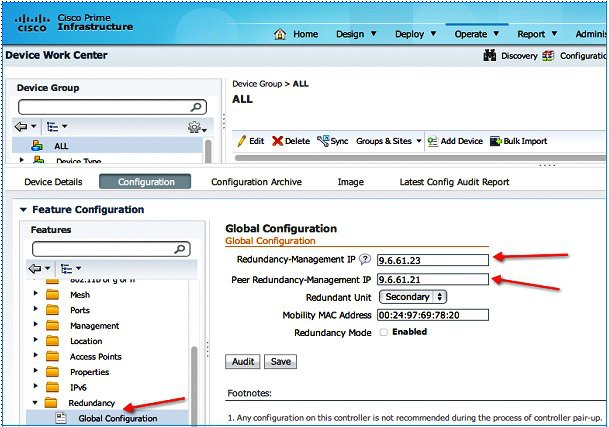Click the Global Configuration page icon
Screen dimensions: 609x427
[x=61, y=418]
